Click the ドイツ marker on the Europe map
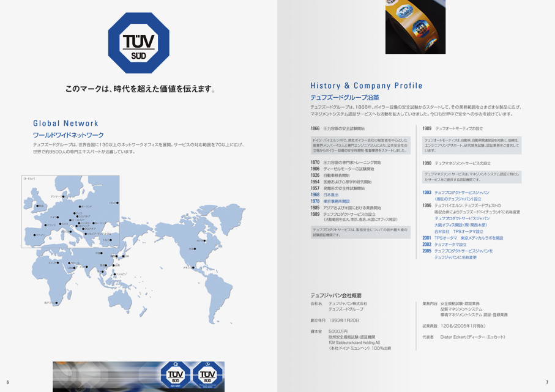 point(58,217)
